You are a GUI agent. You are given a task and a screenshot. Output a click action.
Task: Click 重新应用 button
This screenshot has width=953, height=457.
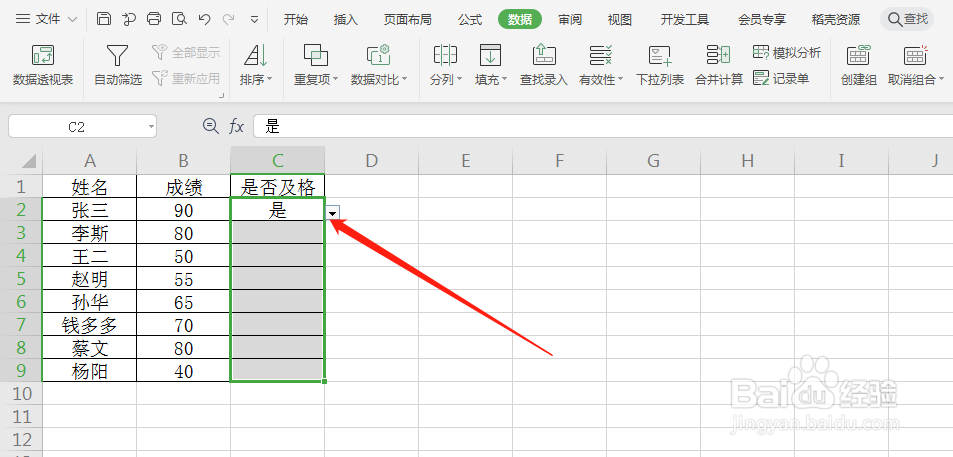185,78
